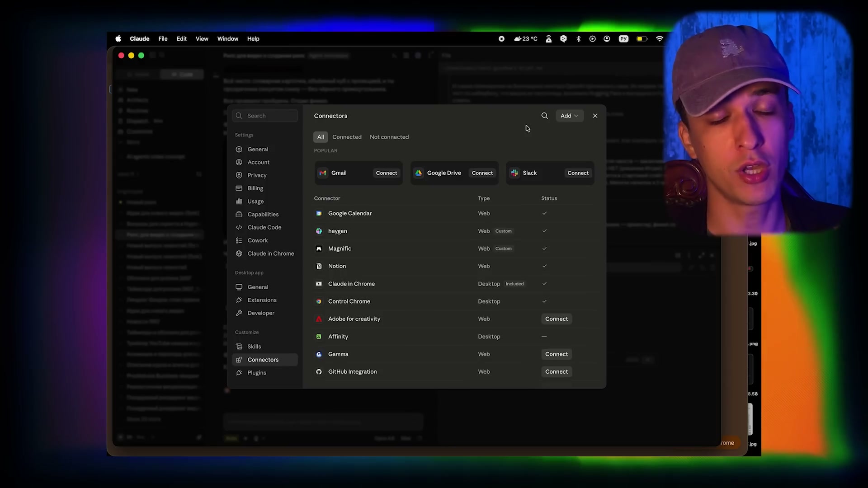868x488 pixels.
Task: Click the Adobe for creativity icon
Action: (x=319, y=319)
